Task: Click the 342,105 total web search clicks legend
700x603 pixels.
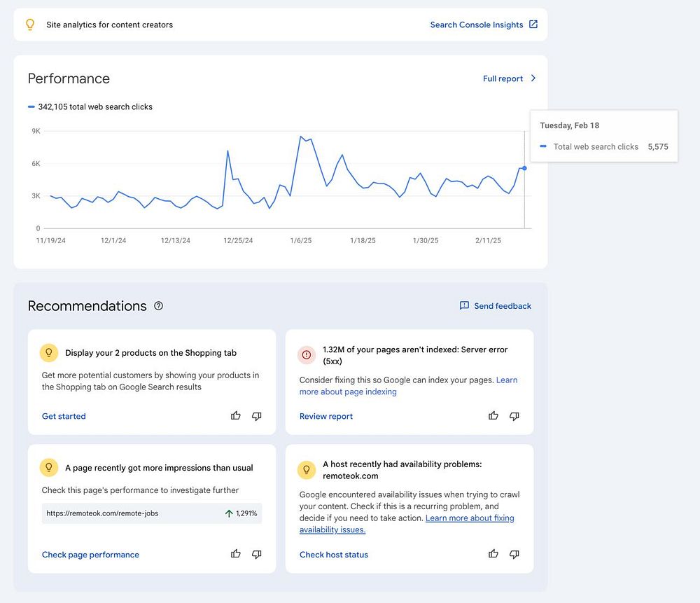Action: pyautogui.click(x=90, y=106)
